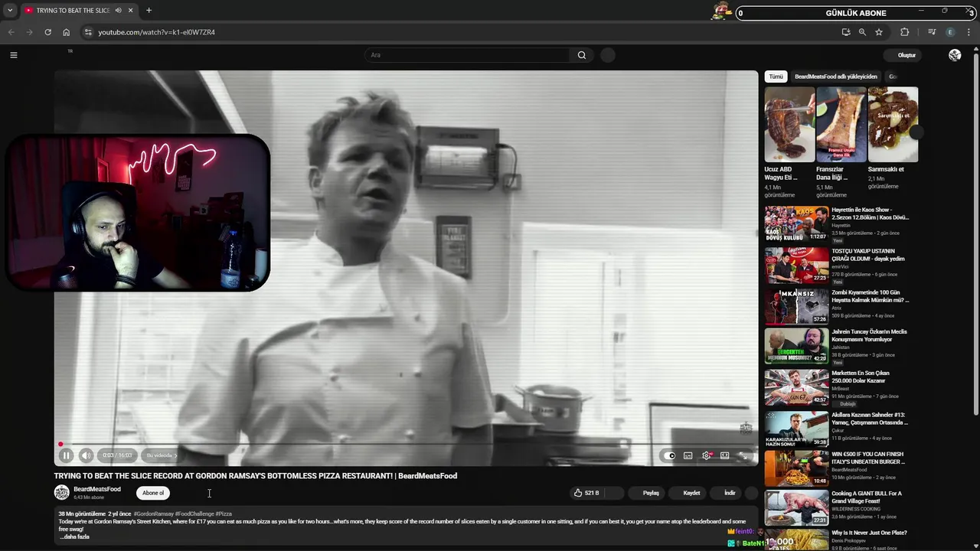980x551 pixels.
Task: Like the video (521 B)
Action: point(588,493)
